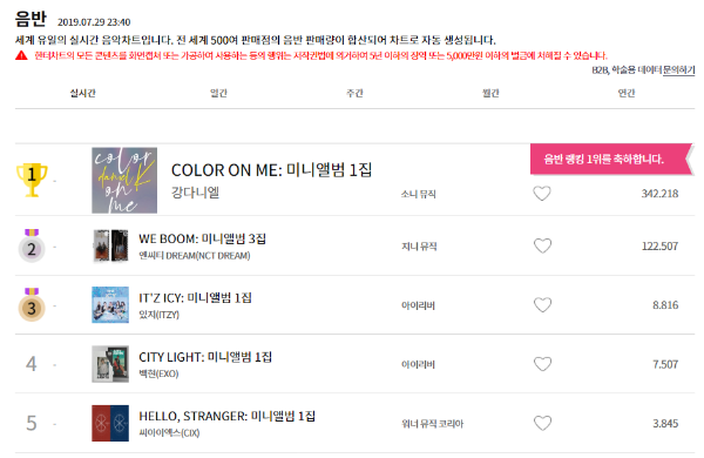
Task: Click the bronze medal rank 3 icon
Action: pyautogui.click(x=31, y=305)
